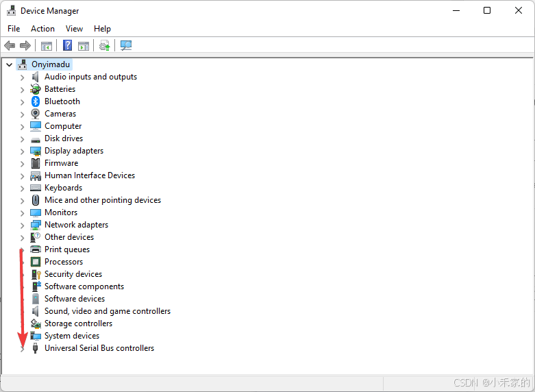535x392 pixels.
Task: Open the blue question mark Help icon
Action: pos(68,45)
